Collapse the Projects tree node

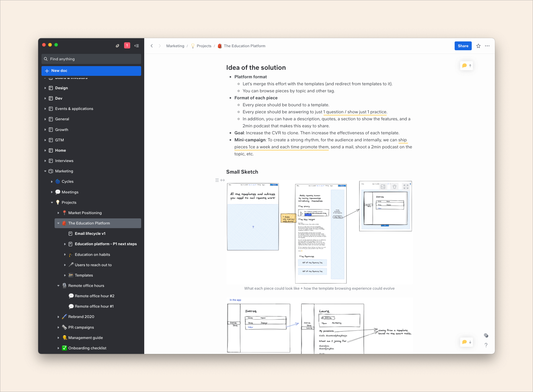52,203
